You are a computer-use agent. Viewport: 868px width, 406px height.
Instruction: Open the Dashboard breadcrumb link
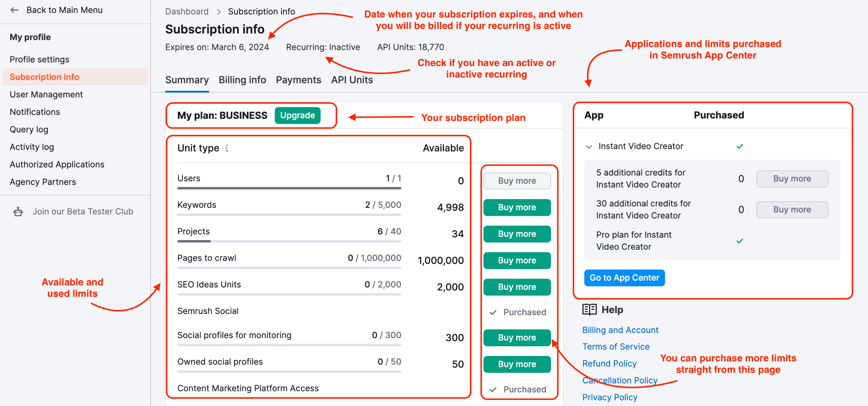coord(187,12)
